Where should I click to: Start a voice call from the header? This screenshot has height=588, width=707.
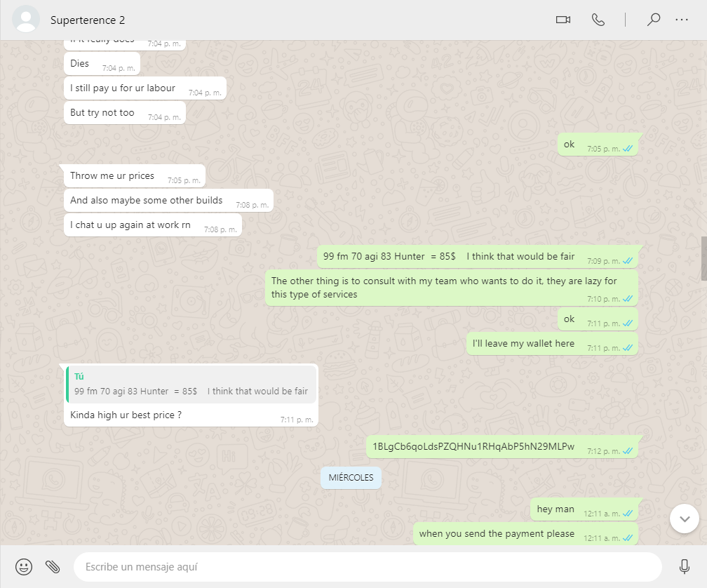coord(598,20)
